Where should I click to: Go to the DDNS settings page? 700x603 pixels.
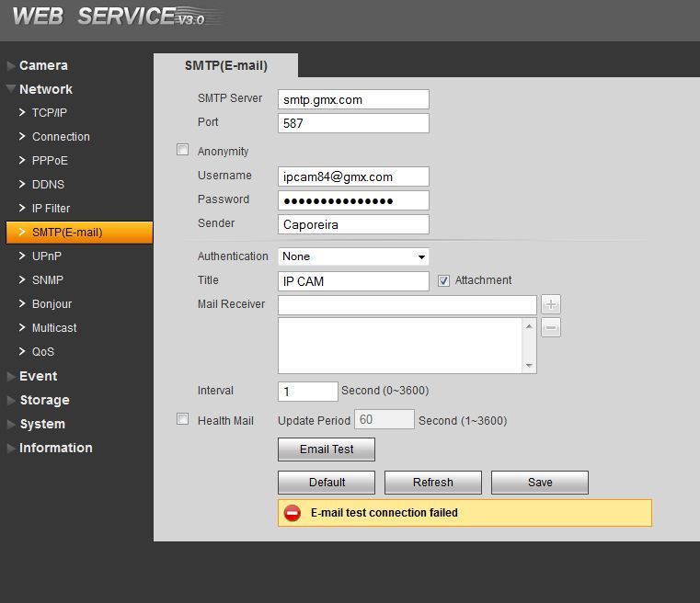48,184
